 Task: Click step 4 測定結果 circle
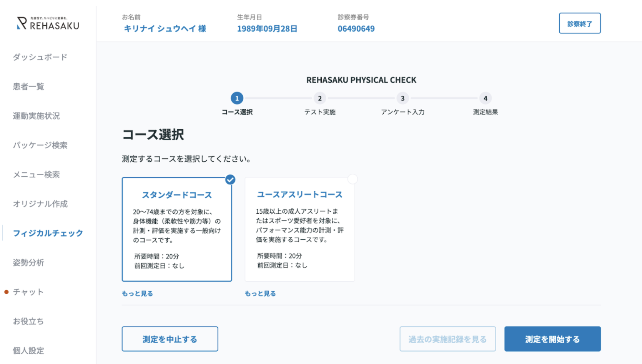[485, 98]
